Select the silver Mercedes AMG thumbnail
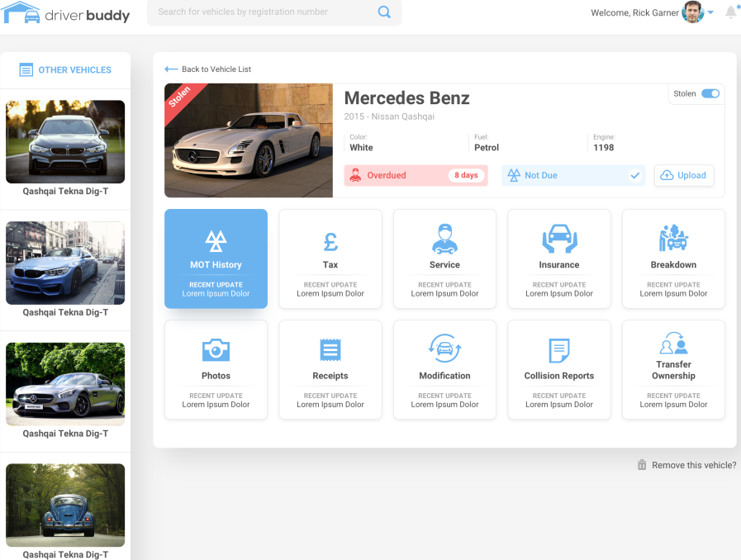The image size is (741, 560). 65,384
